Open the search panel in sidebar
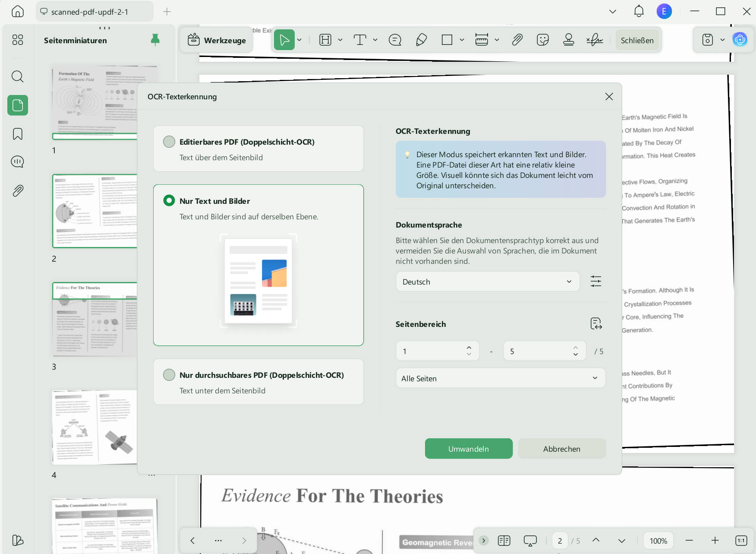 (18, 76)
